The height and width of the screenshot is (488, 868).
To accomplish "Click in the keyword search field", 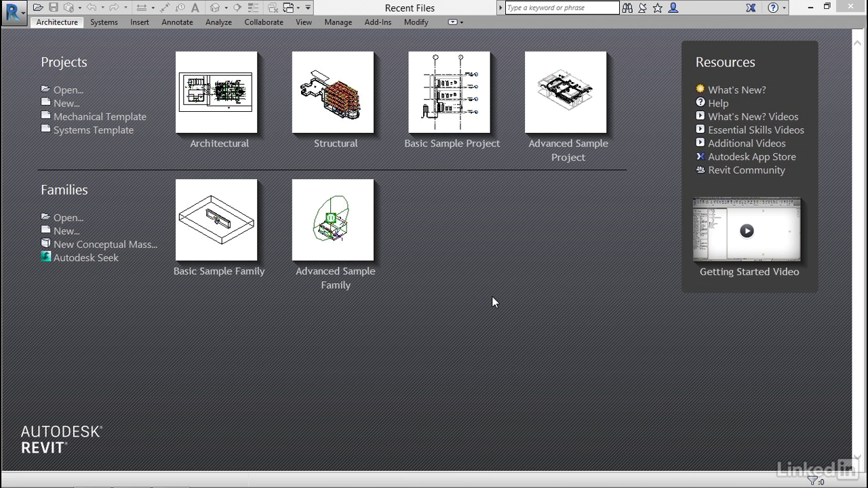I will click(x=561, y=7).
